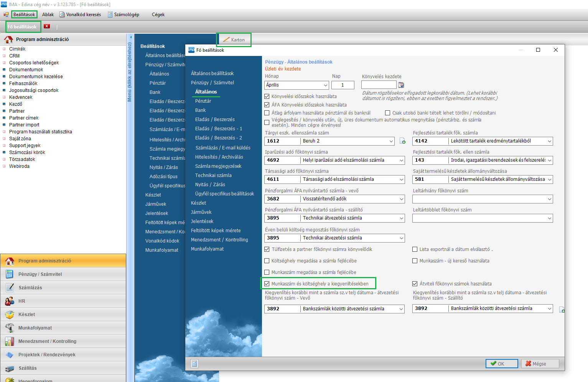This screenshot has width=588, height=382.
Task: Click the add icon next to Tárgyi eszk. ellenszámla
Action: coord(402,141)
